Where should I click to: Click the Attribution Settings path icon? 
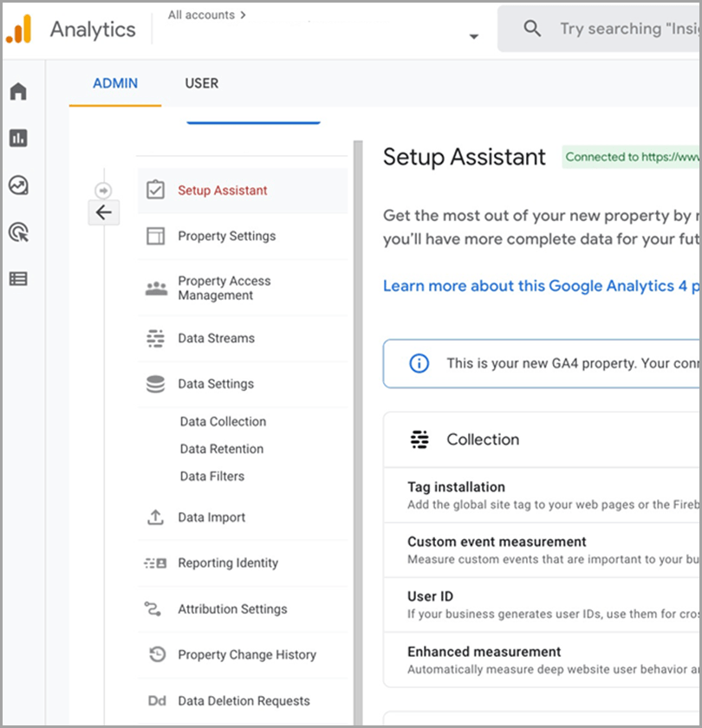pos(153,608)
